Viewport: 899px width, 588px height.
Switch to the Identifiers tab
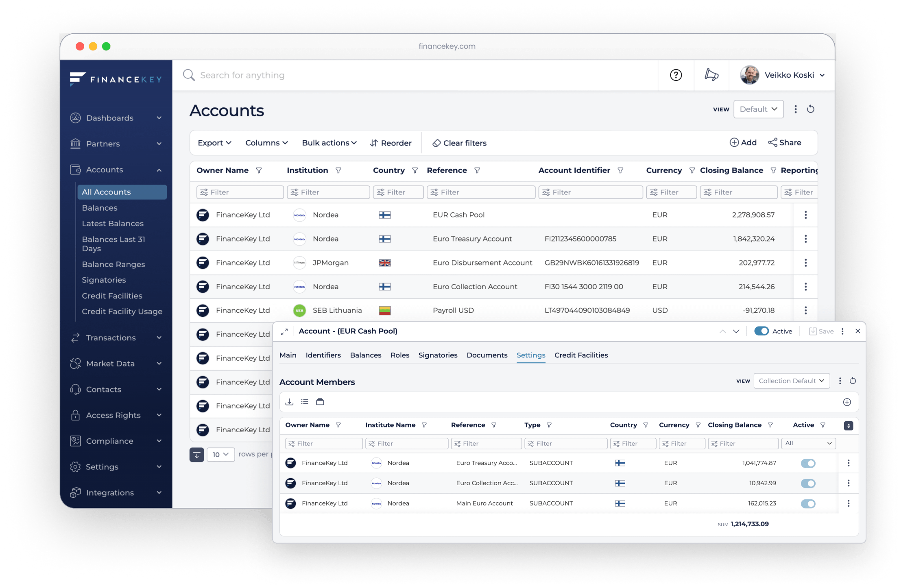click(x=323, y=355)
